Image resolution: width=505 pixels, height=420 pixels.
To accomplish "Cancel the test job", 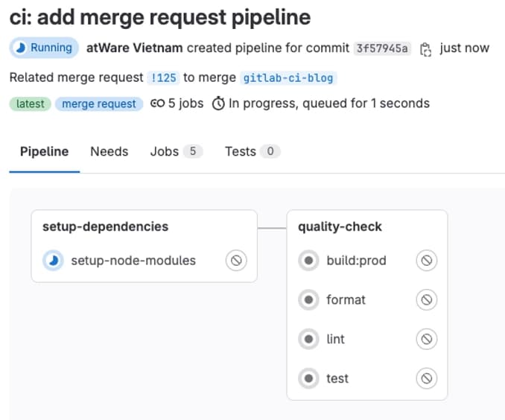I will pyautogui.click(x=426, y=378).
